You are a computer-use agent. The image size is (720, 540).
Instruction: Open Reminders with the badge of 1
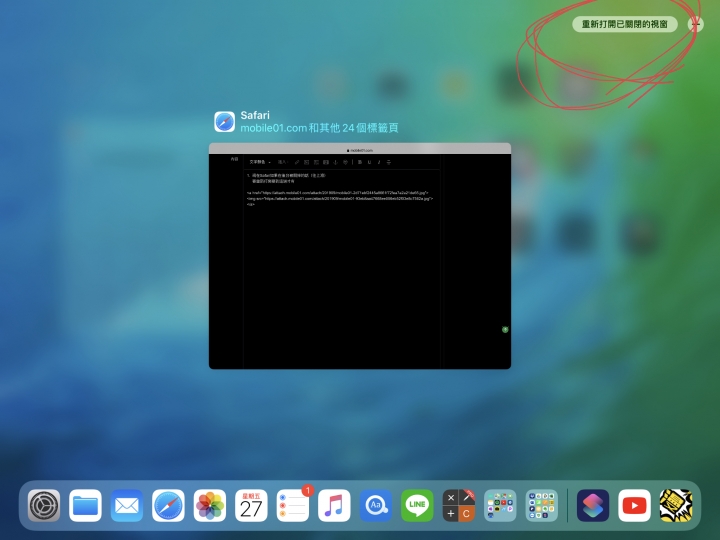(x=293, y=506)
